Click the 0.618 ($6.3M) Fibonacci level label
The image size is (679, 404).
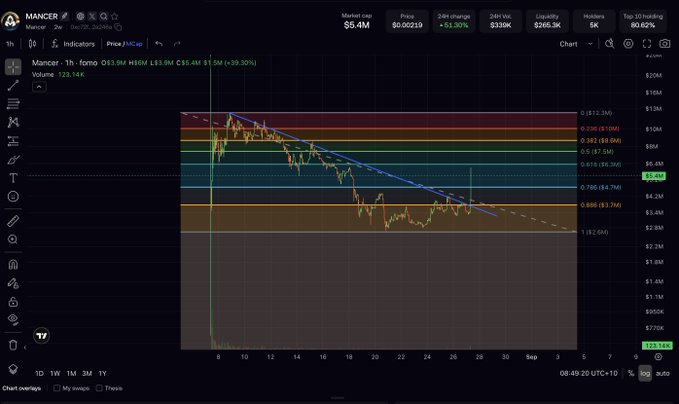coord(601,165)
